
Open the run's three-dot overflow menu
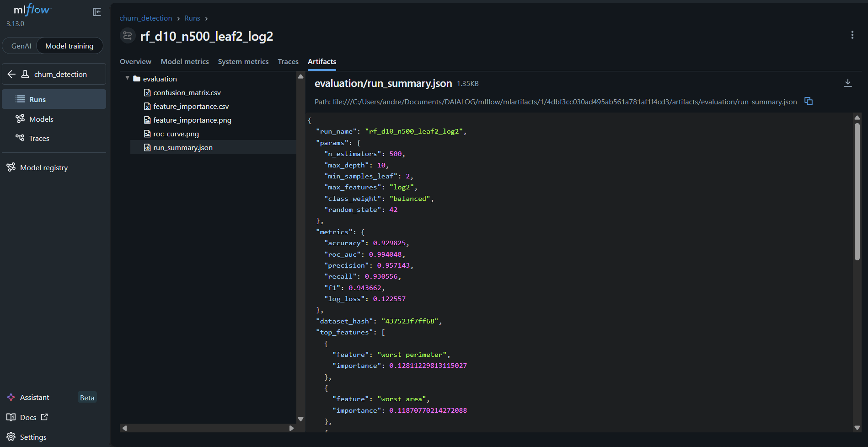pyautogui.click(x=852, y=35)
